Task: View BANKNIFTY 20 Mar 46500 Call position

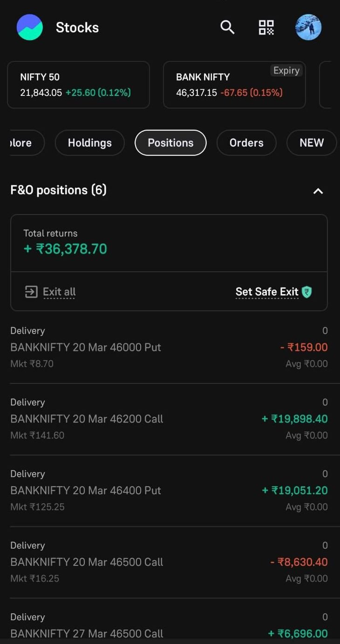Action: pos(87,562)
